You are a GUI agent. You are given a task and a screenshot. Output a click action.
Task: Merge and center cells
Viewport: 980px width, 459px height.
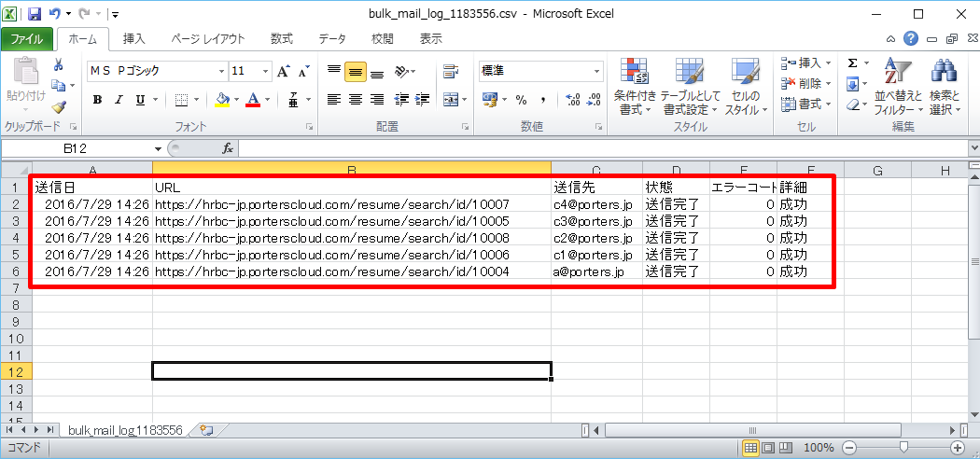point(450,99)
